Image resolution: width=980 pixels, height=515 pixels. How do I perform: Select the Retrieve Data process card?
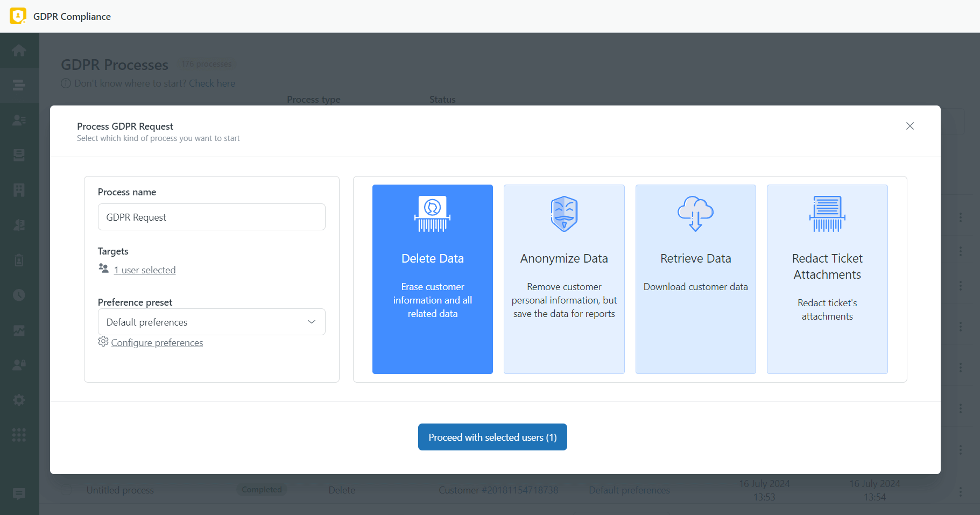696,279
